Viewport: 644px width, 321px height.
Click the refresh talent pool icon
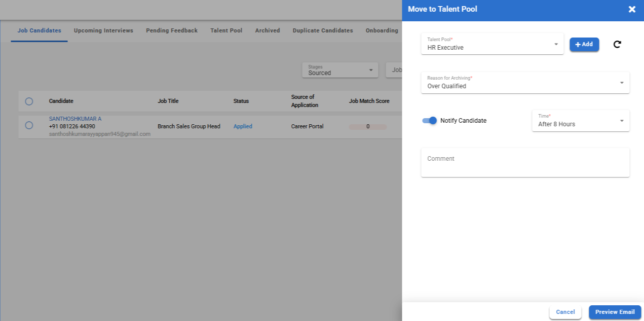617,45
